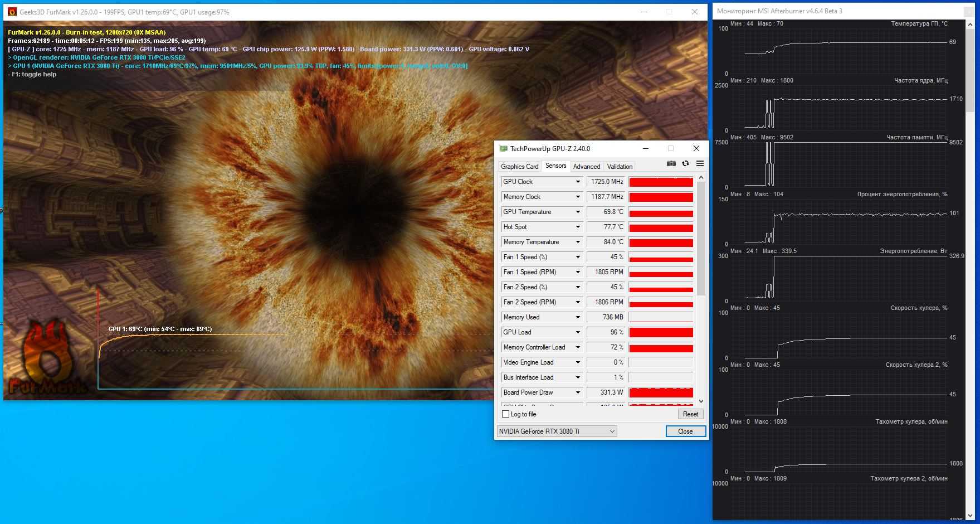This screenshot has width=980, height=524.
Task: Expand the Board Power Draw dropdown
Action: 578,392
